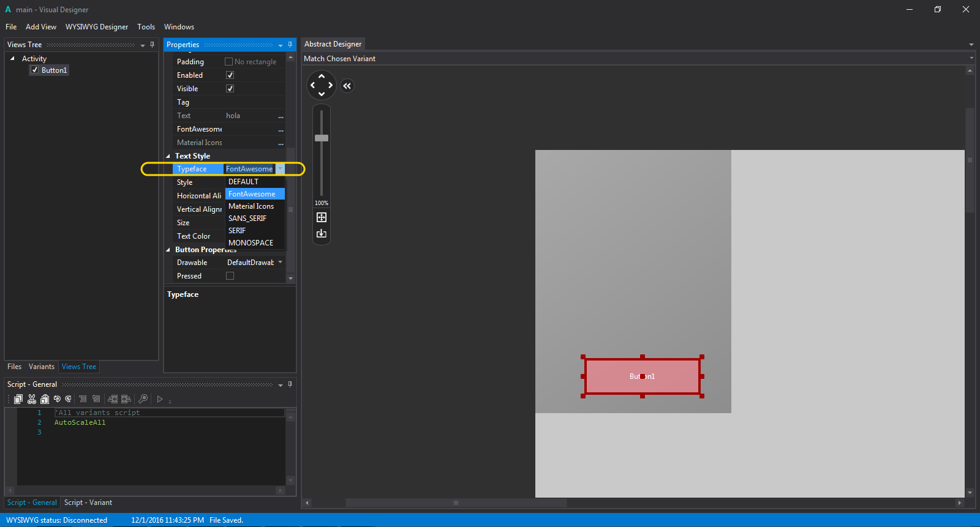This screenshot has height=527, width=980.
Task: Click the designer horizontal scrollbar thumb
Action: coord(456,503)
